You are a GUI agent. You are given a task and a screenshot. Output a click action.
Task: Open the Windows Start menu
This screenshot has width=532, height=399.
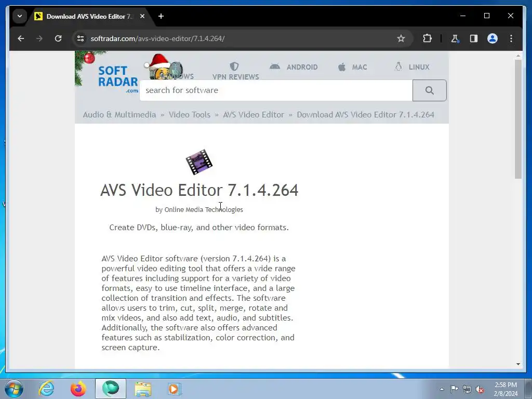(x=14, y=389)
